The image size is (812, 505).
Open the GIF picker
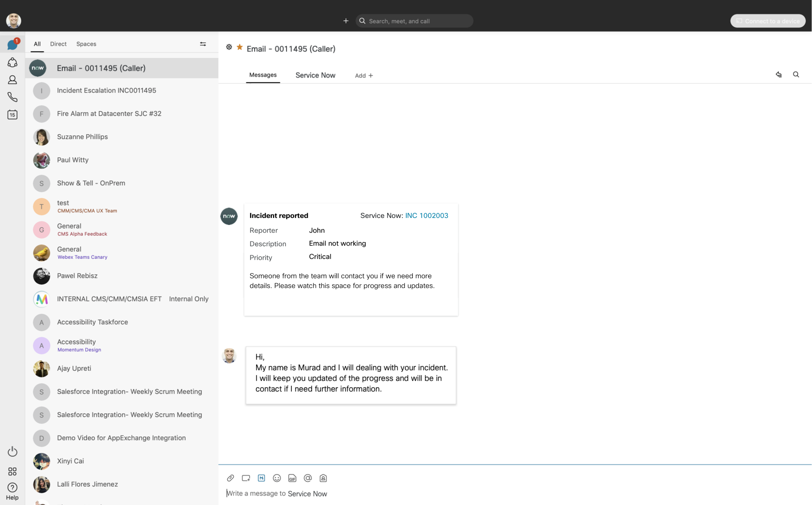(292, 478)
